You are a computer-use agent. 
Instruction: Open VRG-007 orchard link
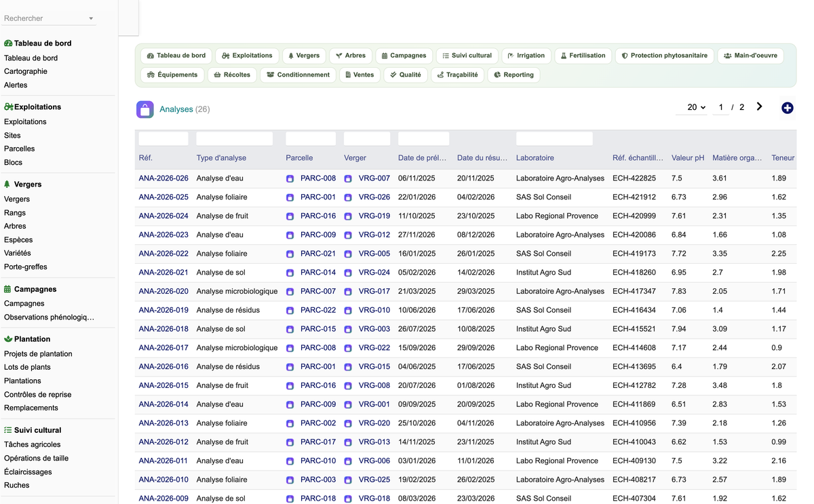pos(374,178)
